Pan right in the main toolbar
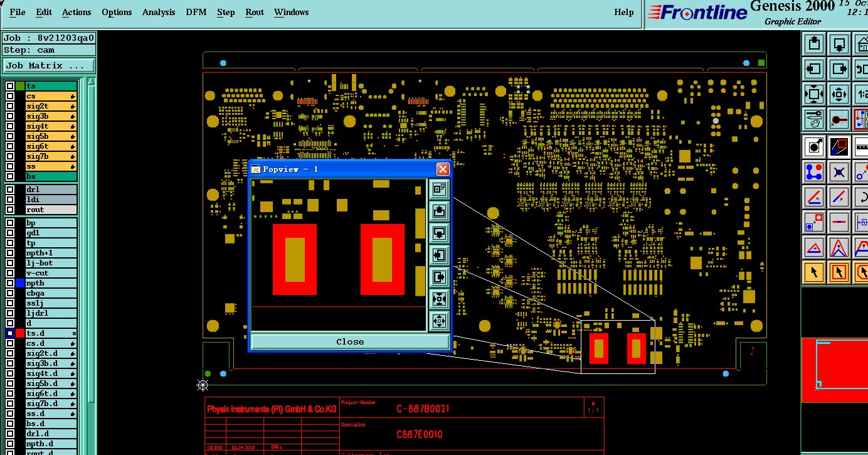 click(839, 68)
